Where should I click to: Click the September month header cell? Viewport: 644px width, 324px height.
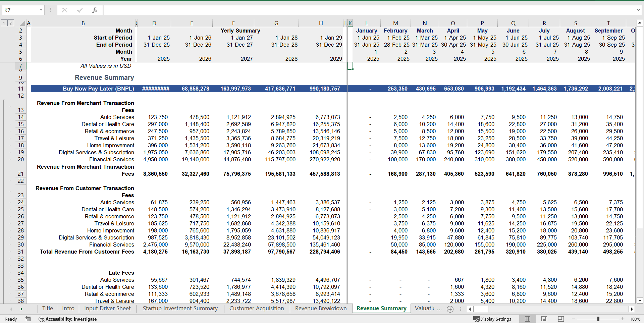pos(608,31)
